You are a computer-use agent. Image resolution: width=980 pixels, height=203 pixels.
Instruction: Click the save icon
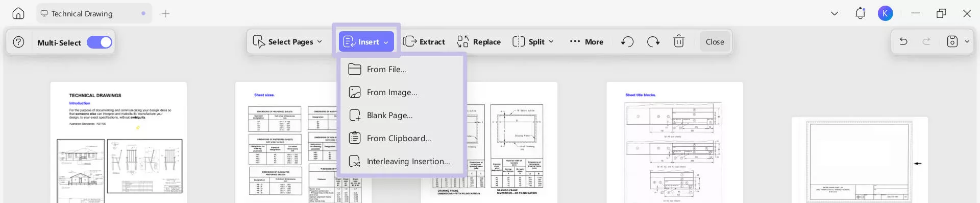(952, 41)
